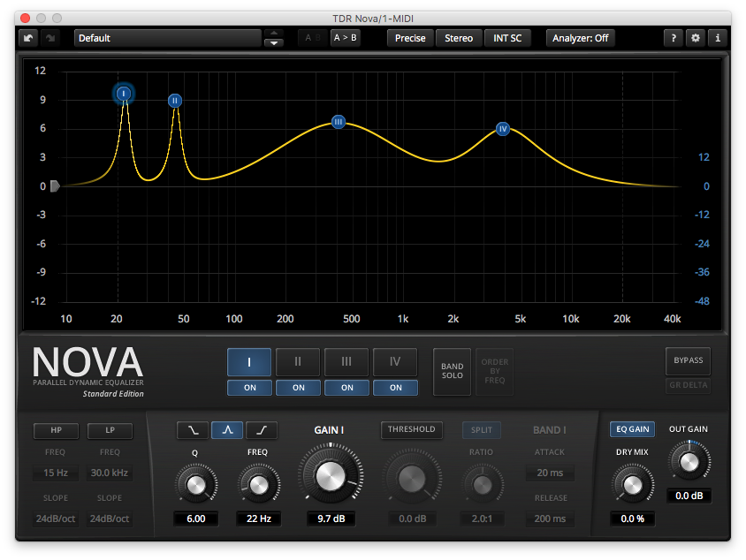Click the BYPASS button
Viewport: 746px width, 560px height.
[688, 360]
